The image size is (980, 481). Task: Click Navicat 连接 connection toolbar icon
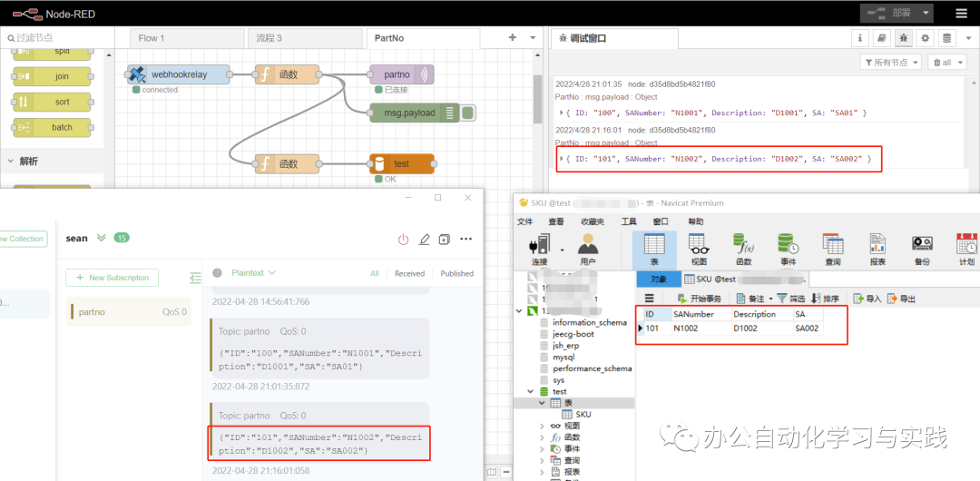[x=539, y=249]
